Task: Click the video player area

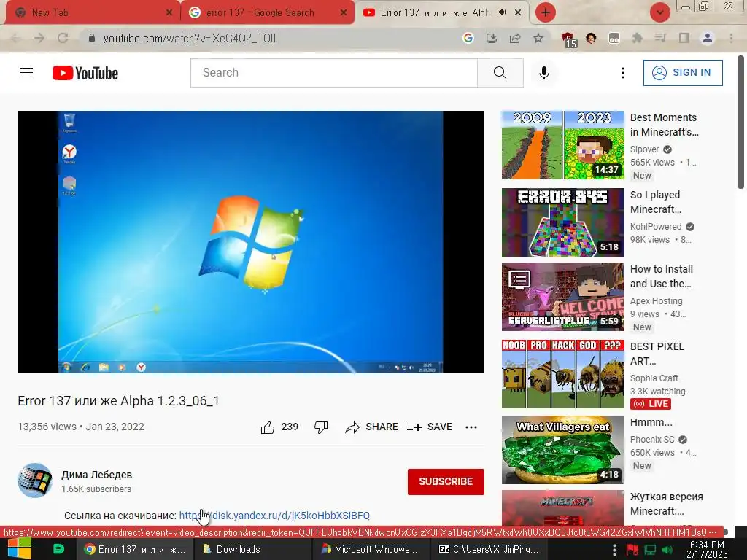Action: pyautogui.click(x=251, y=242)
